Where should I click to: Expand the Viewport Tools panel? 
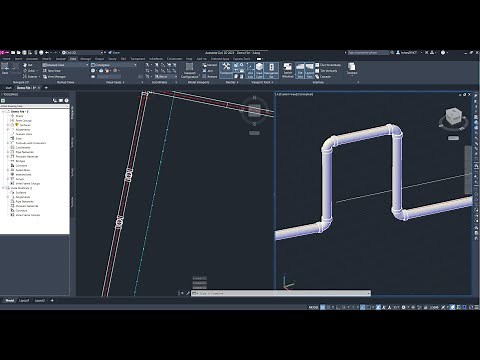[262, 82]
